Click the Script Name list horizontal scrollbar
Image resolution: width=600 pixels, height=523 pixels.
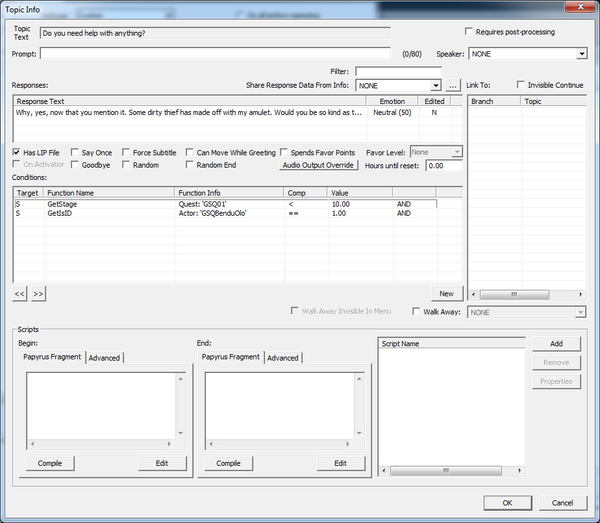tap(453, 470)
